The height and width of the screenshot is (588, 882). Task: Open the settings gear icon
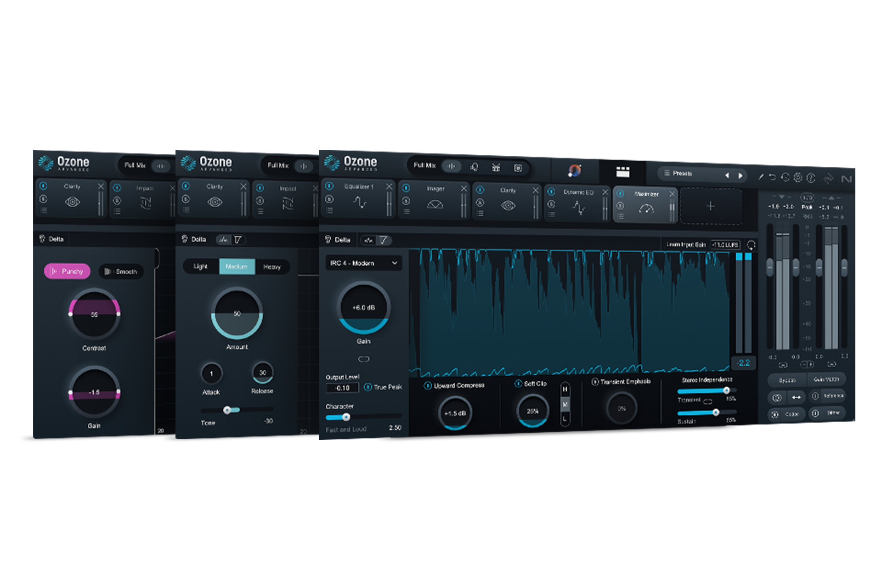[x=798, y=178]
